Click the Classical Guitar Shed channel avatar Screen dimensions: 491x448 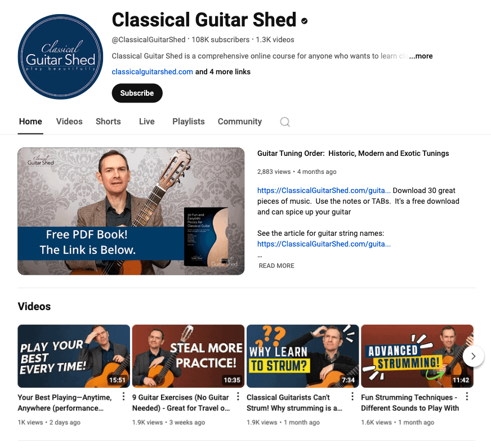[x=60, y=57]
